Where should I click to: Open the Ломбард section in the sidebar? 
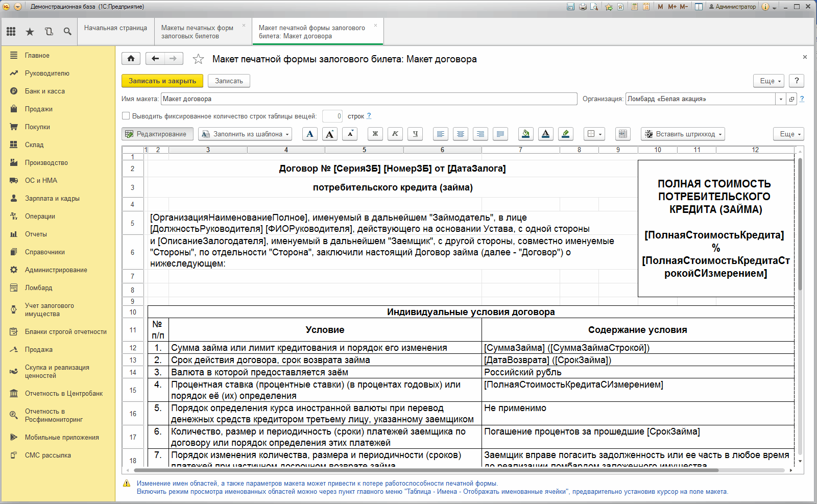(39, 288)
